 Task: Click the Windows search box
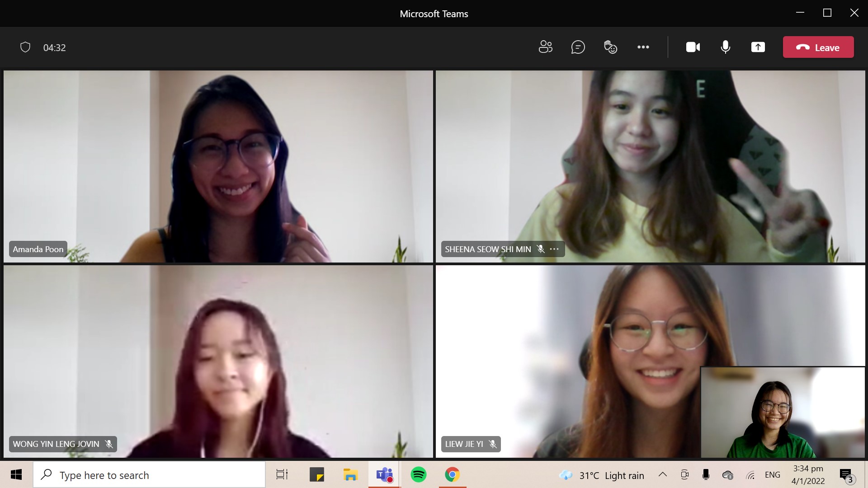tap(149, 475)
